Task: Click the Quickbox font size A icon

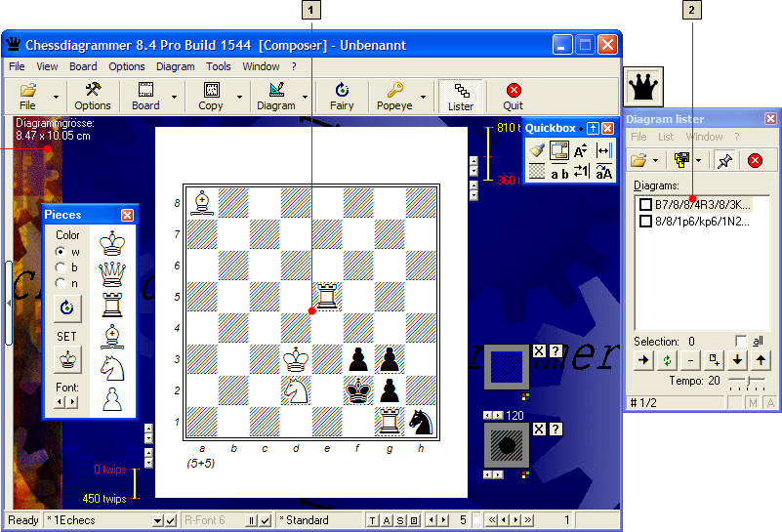Action: point(580,150)
